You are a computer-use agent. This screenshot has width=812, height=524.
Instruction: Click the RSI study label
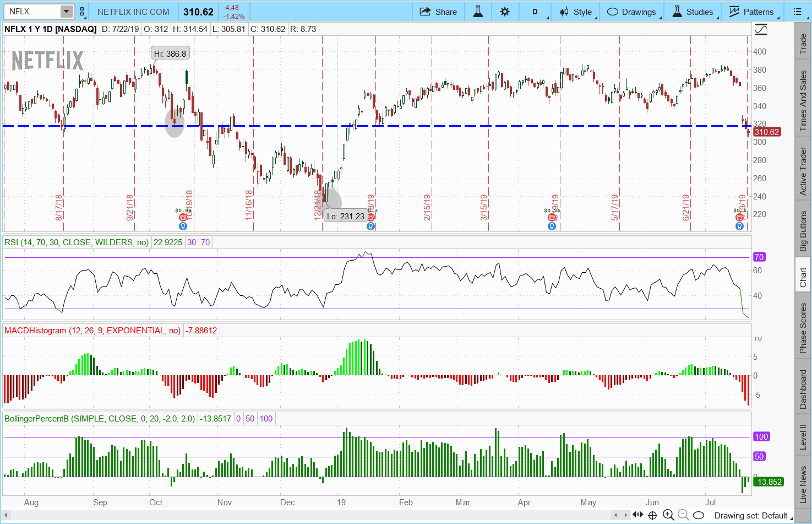77,242
